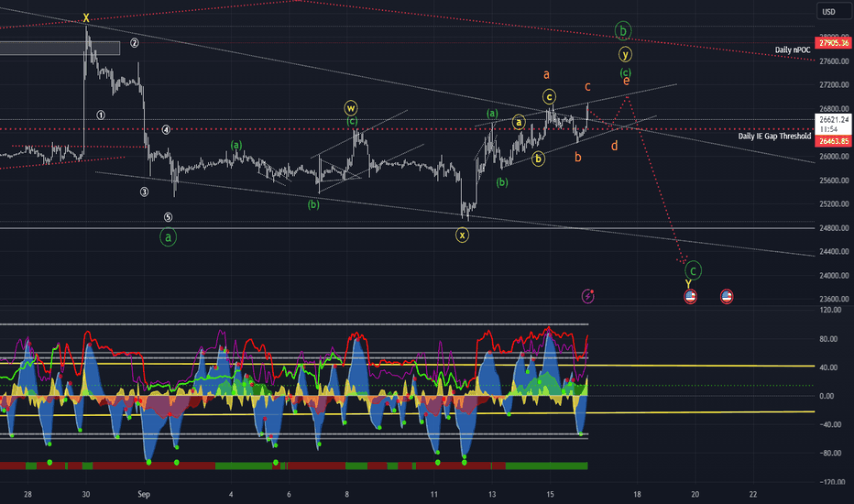Select the circled 5 wave label
This screenshot has height=504, width=854.
[168, 217]
